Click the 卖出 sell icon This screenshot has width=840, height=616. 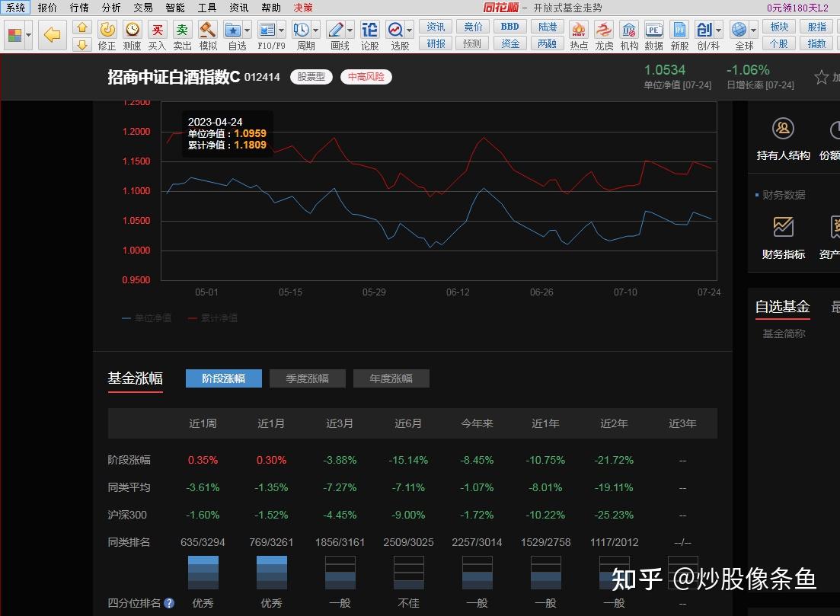point(182,35)
